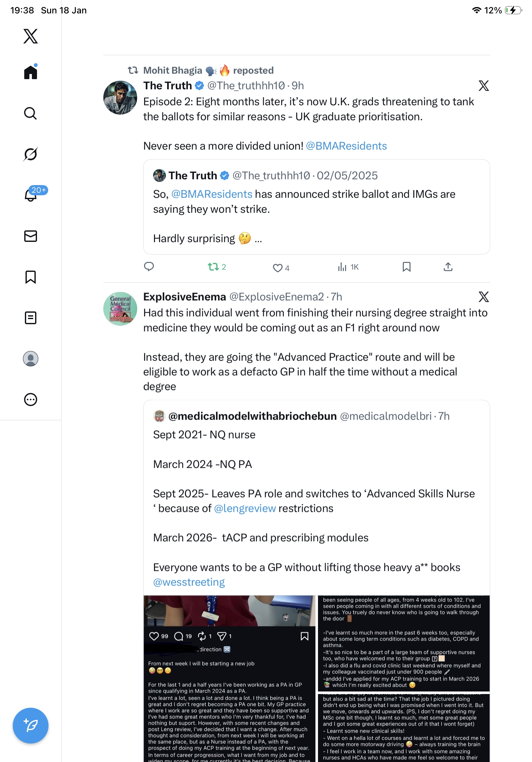
Task: Open Grok menu on The Truth's post
Action: click(483, 86)
